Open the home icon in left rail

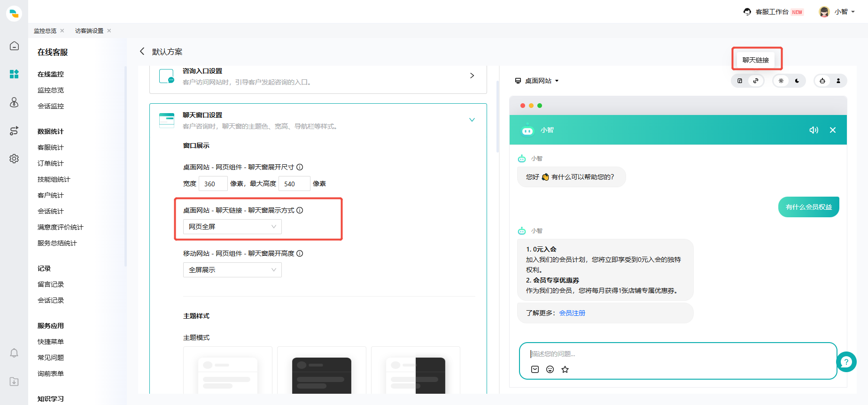[x=14, y=46]
